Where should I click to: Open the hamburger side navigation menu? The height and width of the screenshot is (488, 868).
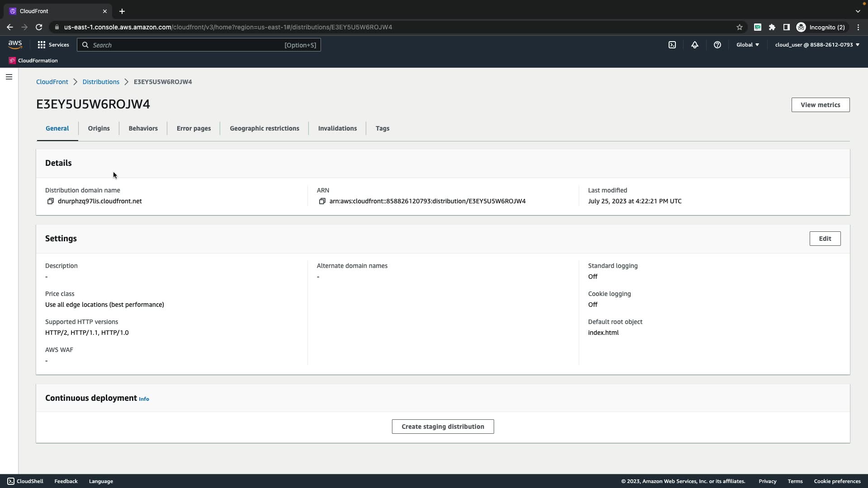click(x=9, y=77)
